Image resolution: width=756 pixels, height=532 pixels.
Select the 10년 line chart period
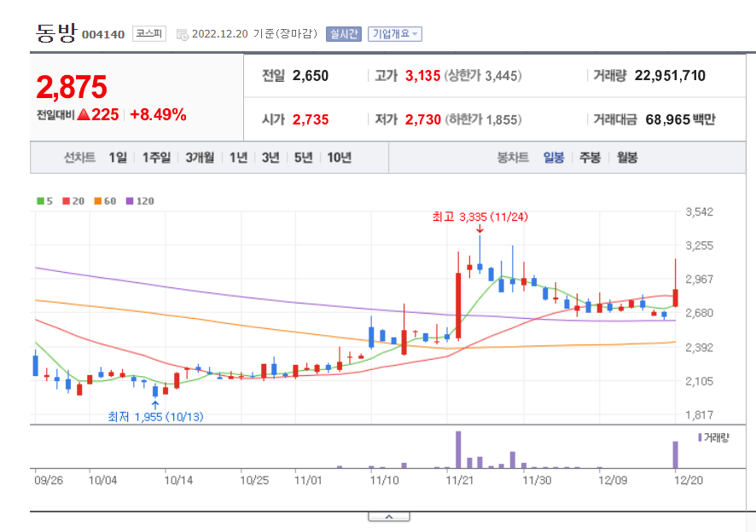tap(339, 158)
